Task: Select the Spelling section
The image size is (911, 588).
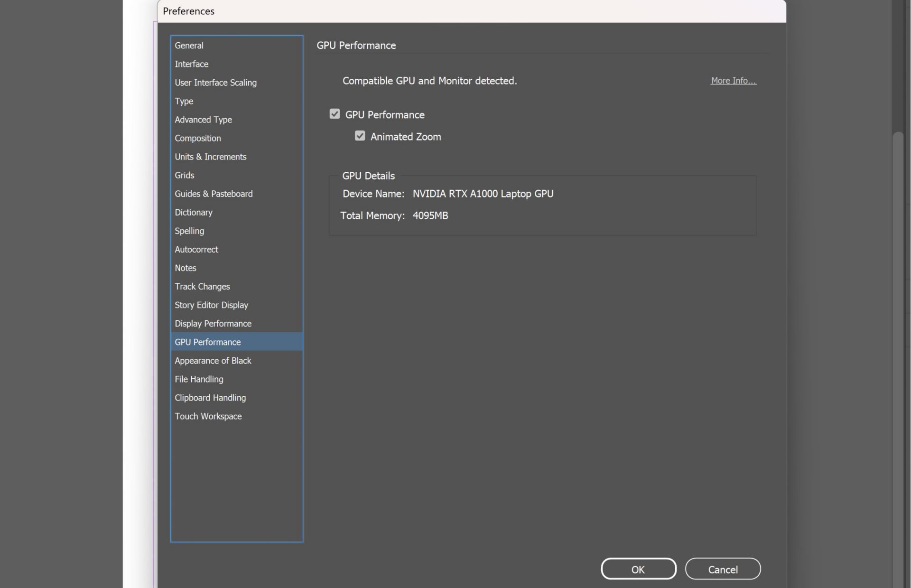Action: [189, 231]
